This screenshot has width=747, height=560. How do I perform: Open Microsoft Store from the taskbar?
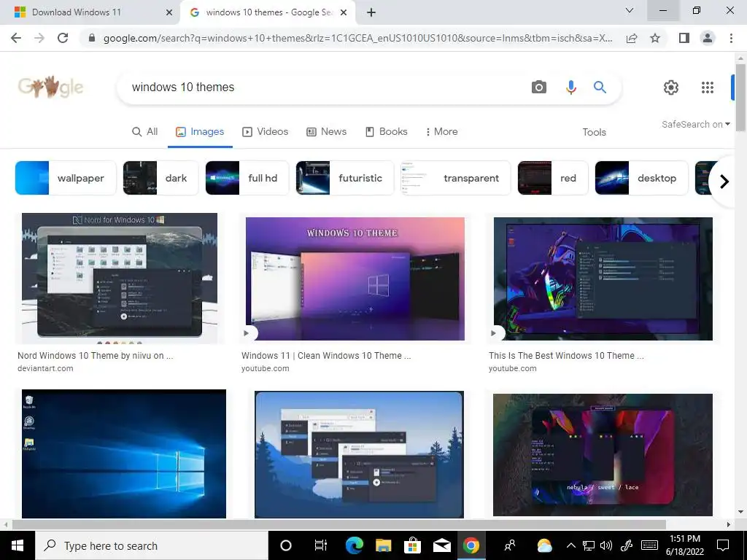[x=412, y=545]
